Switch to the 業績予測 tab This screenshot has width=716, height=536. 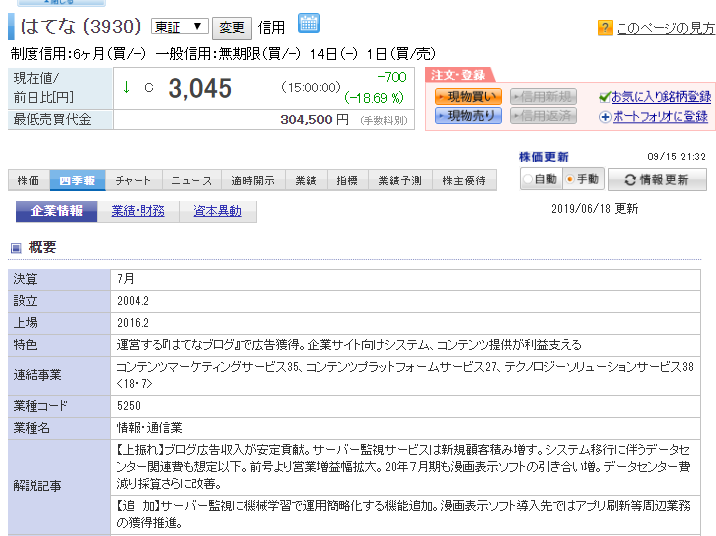400,180
